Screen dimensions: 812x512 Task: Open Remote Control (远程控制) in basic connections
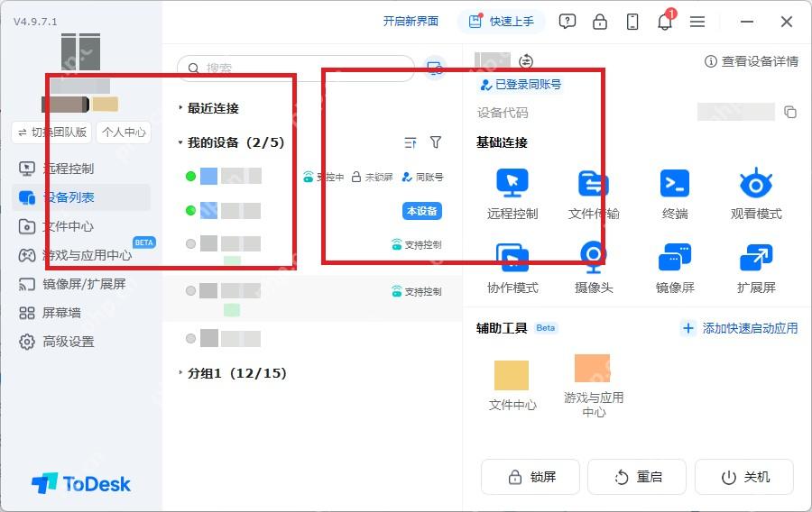tap(512, 194)
